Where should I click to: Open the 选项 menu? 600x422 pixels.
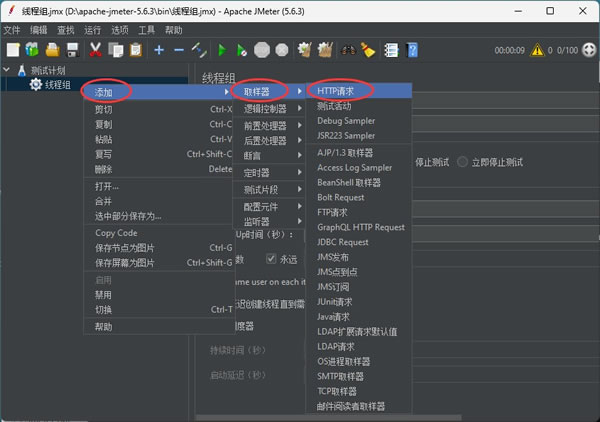pos(120,30)
